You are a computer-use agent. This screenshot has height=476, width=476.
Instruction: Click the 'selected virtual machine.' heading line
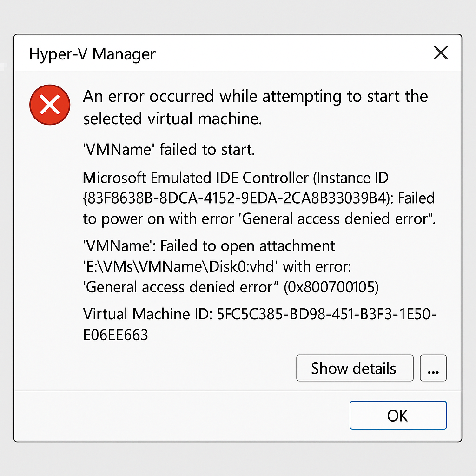tap(172, 119)
